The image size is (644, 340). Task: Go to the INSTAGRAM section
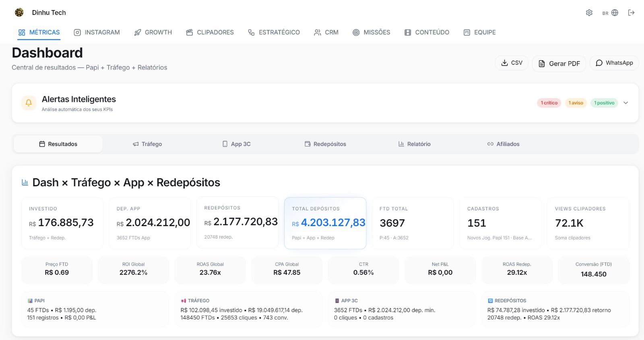tap(97, 33)
